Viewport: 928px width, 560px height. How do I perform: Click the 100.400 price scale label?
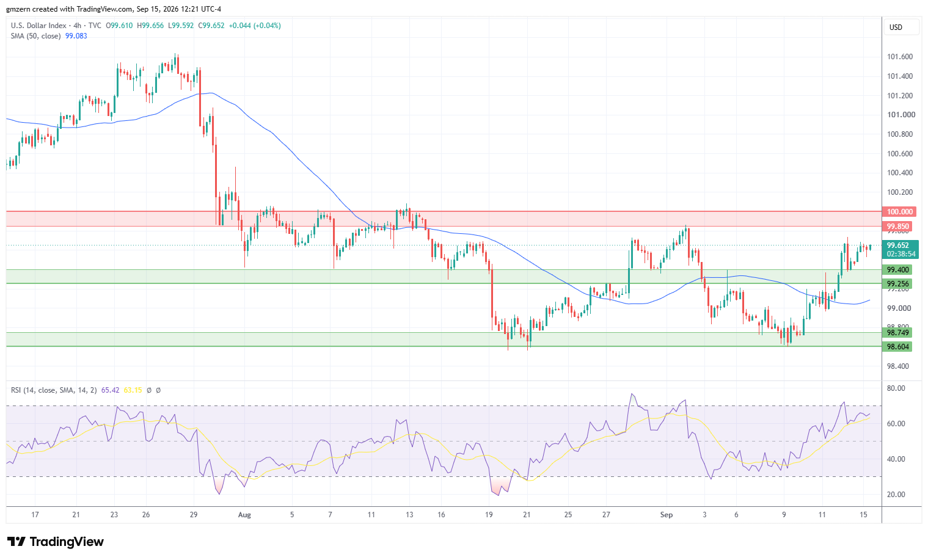tap(900, 173)
